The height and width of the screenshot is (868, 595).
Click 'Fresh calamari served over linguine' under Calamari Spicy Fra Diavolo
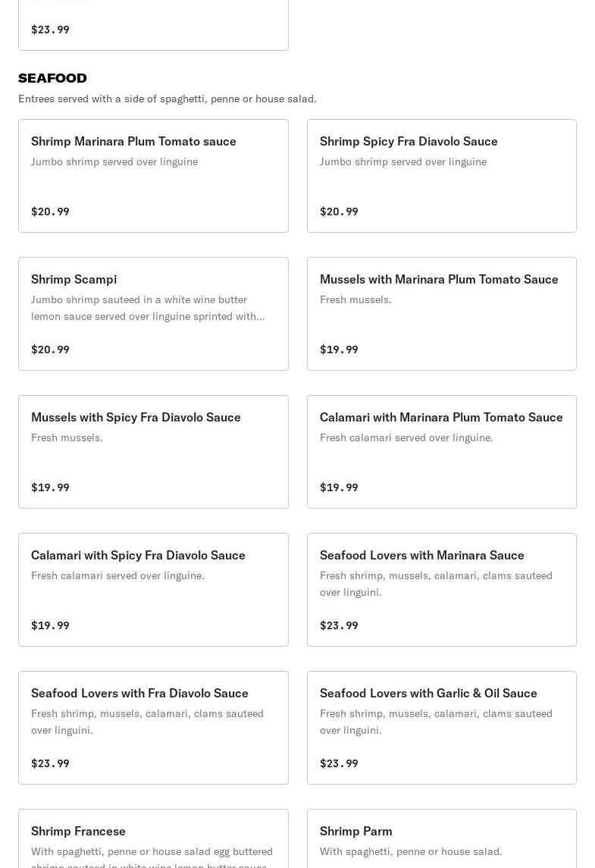117,575
